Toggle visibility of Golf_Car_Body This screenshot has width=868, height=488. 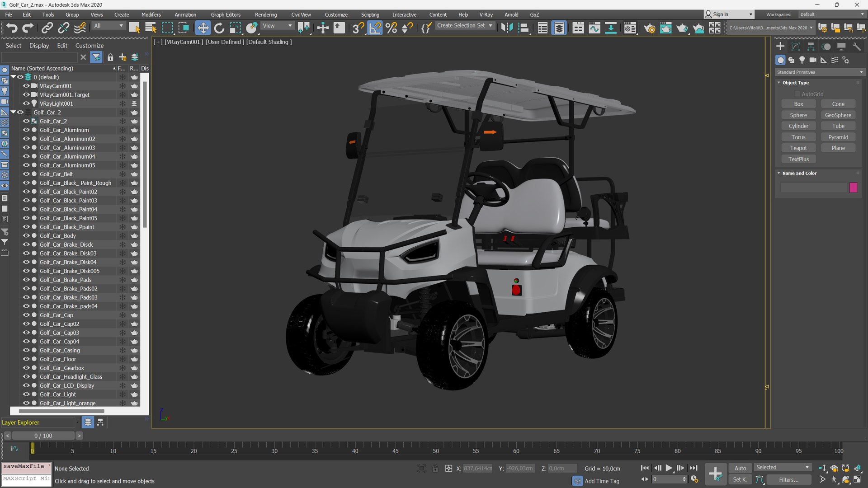[26, 236]
